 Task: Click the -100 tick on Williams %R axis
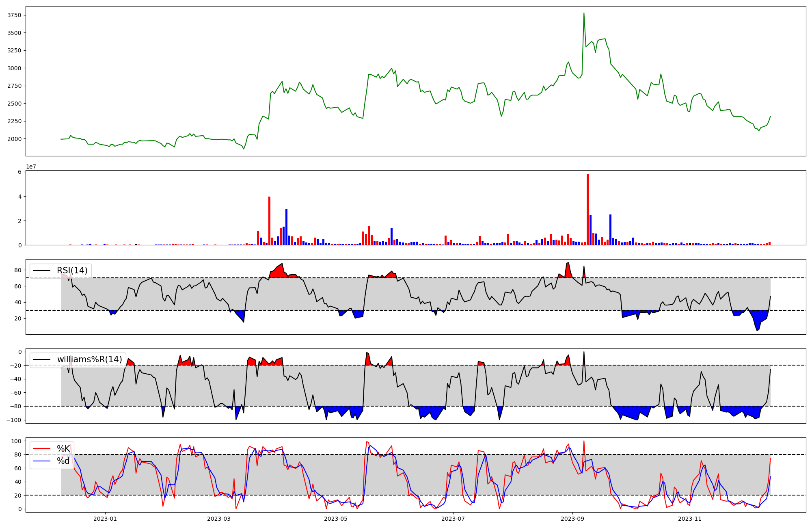click(x=14, y=420)
